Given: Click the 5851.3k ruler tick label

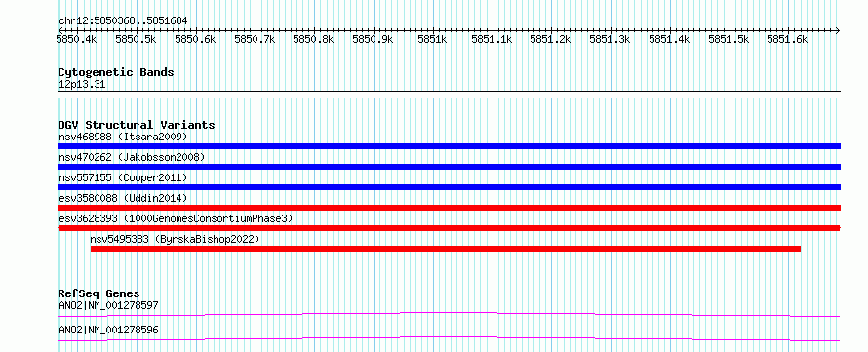Looking at the screenshot, I should tap(610, 39).
